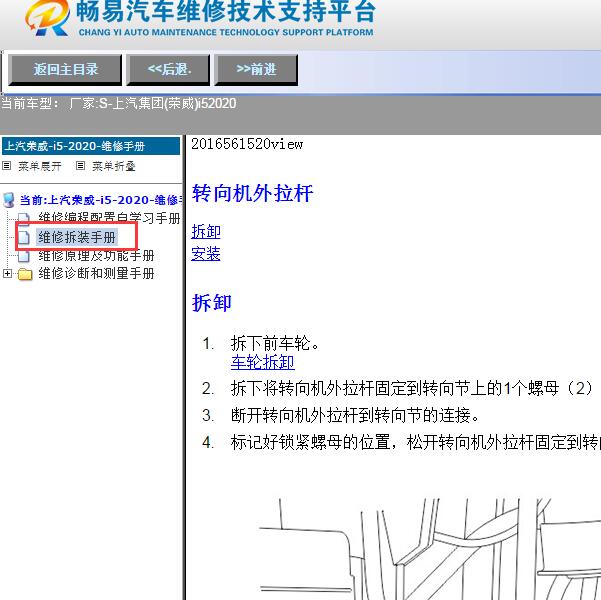Select the root node 当前:上汽荣威-i5-2020
This screenshot has height=600, width=601.
click(100, 200)
